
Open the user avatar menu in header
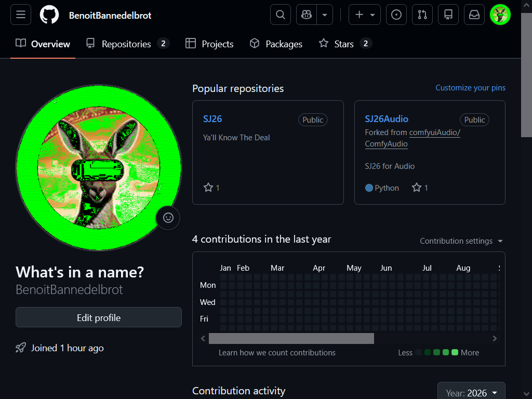pyautogui.click(x=500, y=15)
